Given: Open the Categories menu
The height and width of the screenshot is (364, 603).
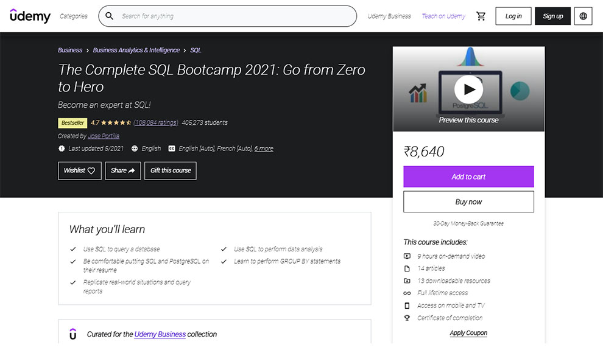Looking at the screenshot, I should tap(74, 16).
